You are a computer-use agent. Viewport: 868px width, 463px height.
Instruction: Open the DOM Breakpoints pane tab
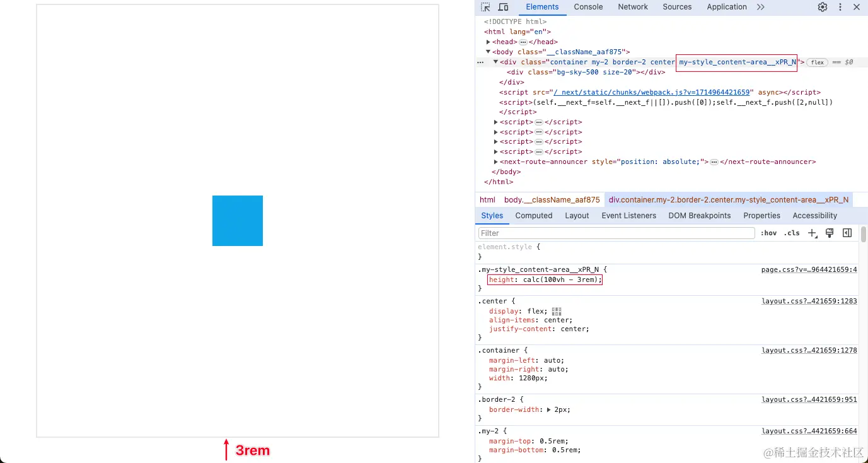(700, 216)
